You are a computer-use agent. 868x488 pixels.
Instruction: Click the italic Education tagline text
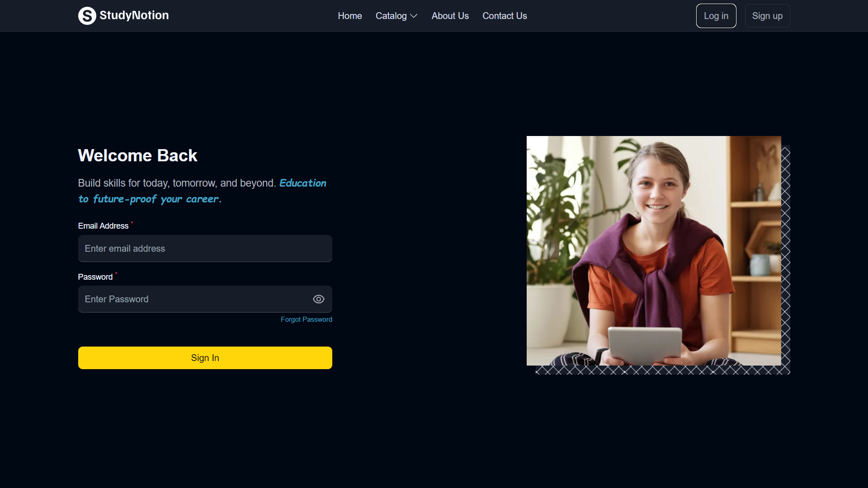pyautogui.click(x=302, y=183)
